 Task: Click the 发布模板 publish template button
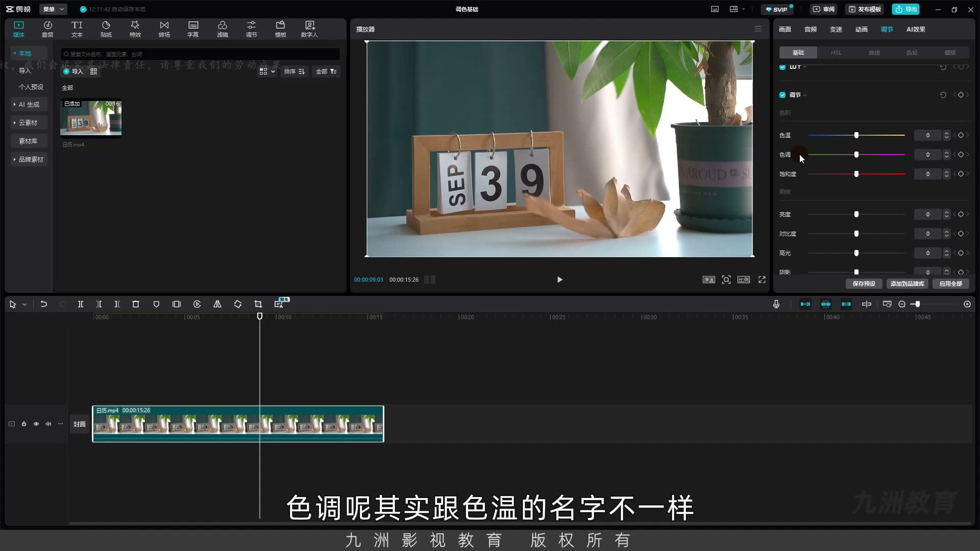[865, 9]
